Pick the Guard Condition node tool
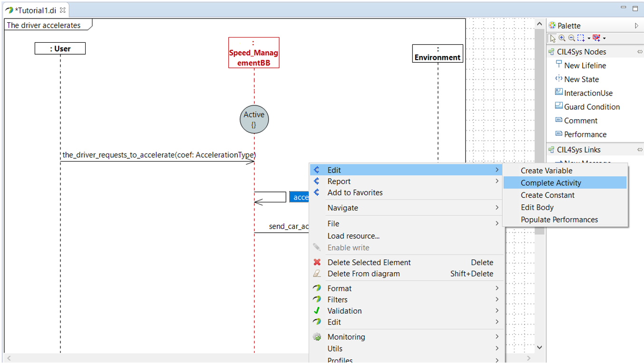Screen dimensions: 644x363 pos(587,107)
